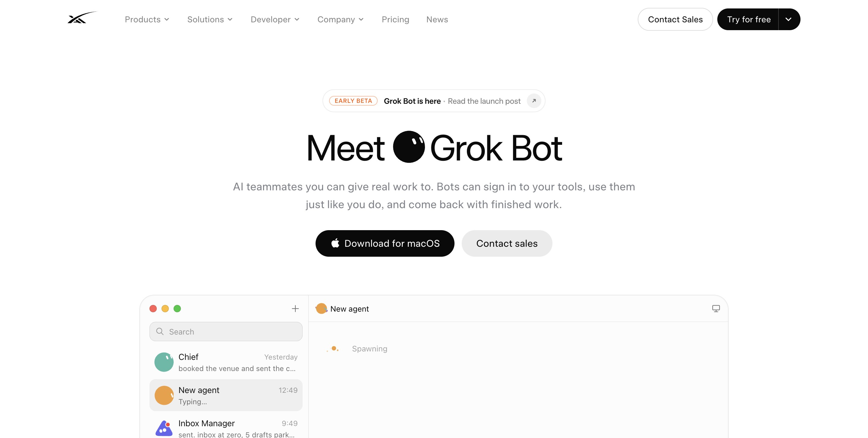Viewport: 868px width, 438px height.
Task: Click 'booked the venue and sent the c...' preview
Action: (237, 369)
